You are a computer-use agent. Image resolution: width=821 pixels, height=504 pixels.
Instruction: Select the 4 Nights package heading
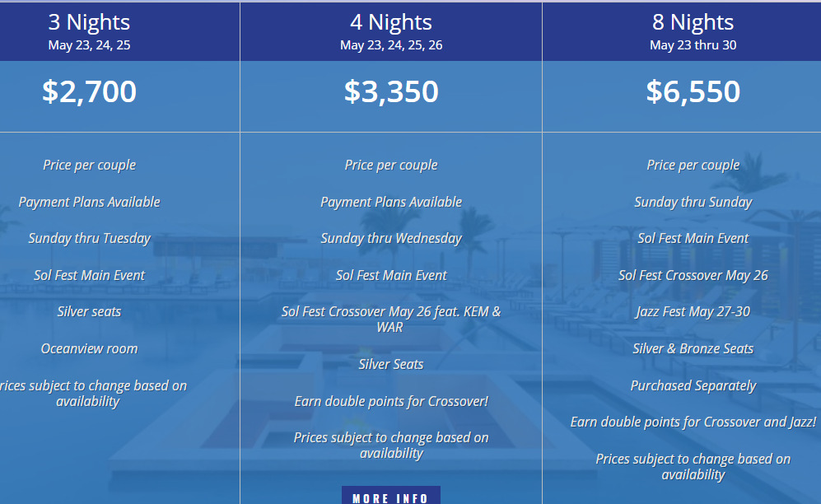pyautogui.click(x=391, y=22)
